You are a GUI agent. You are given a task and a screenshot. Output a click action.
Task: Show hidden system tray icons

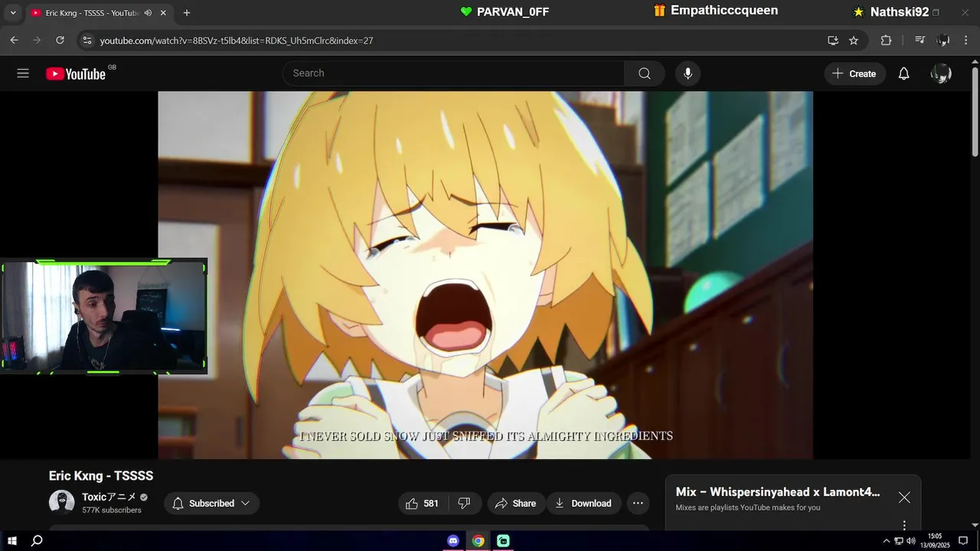pyautogui.click(x=887, y=541)
